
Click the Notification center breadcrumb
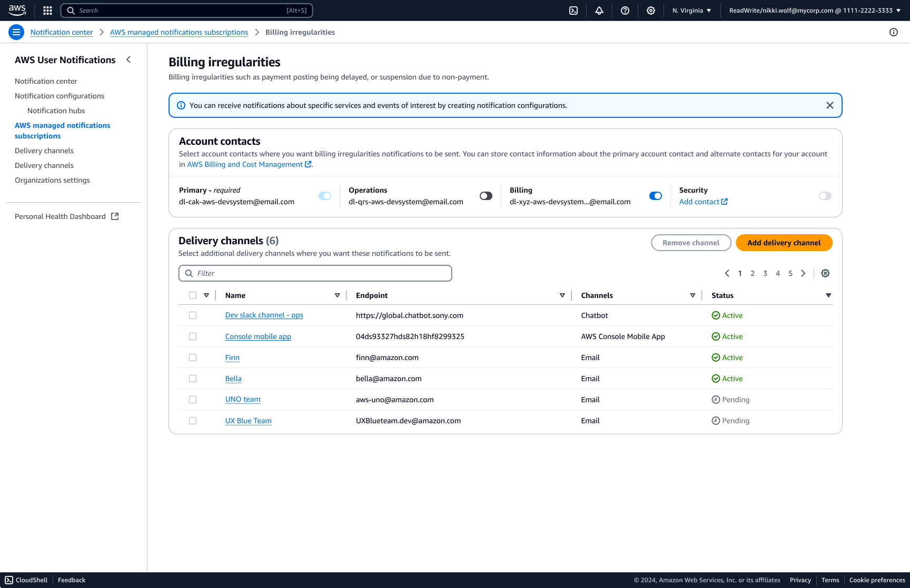point(62,32)
